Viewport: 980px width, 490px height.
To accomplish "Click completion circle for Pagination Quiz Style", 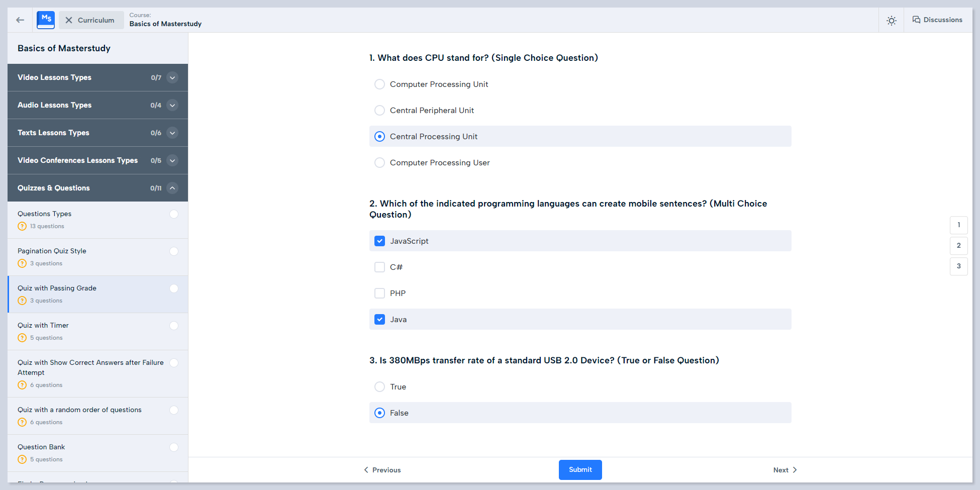I will click(174, 251).
